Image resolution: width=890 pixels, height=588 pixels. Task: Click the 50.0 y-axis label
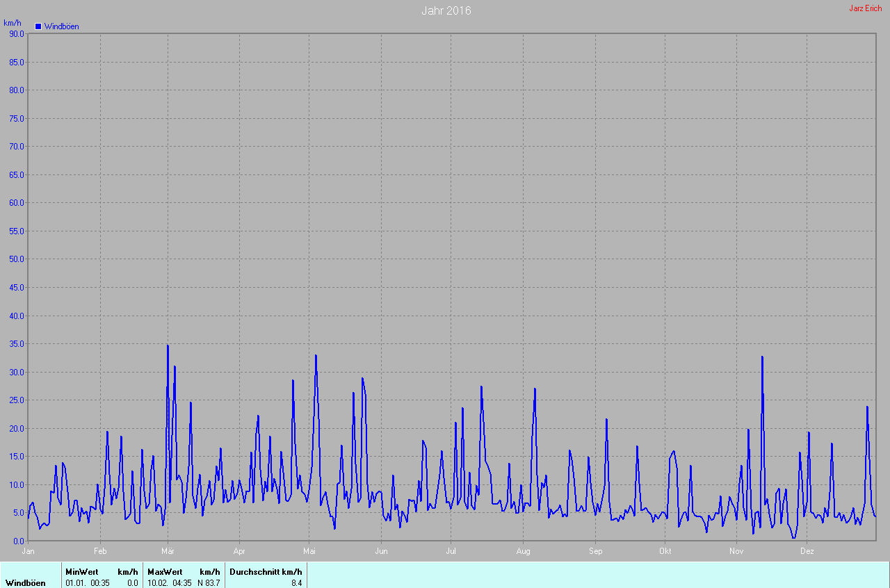coord(17,259)
